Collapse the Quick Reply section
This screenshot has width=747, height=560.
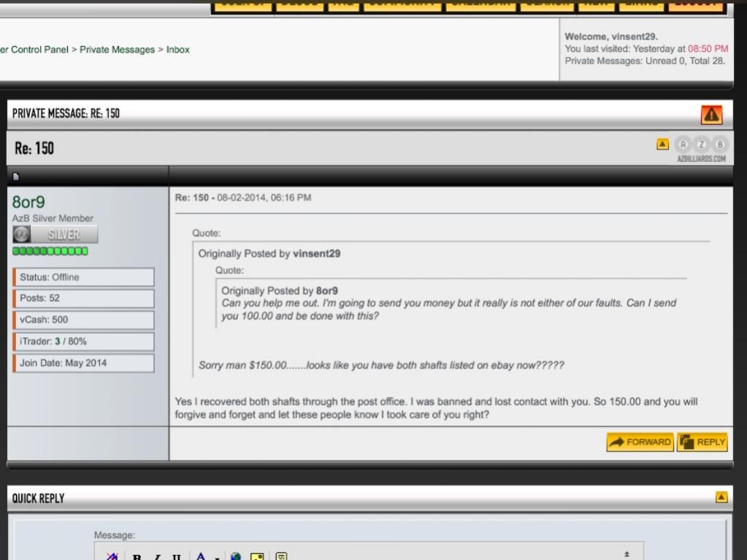click(721, 497)
